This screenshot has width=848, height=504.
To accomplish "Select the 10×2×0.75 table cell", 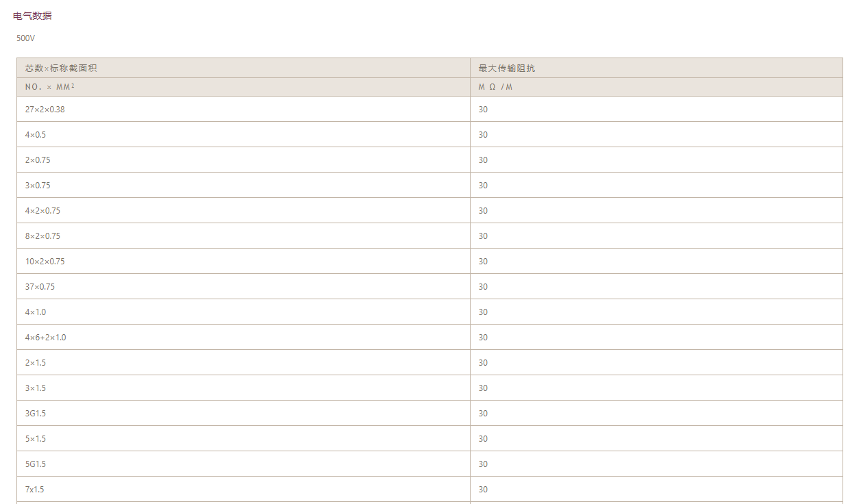I will (x=45, y=262).
